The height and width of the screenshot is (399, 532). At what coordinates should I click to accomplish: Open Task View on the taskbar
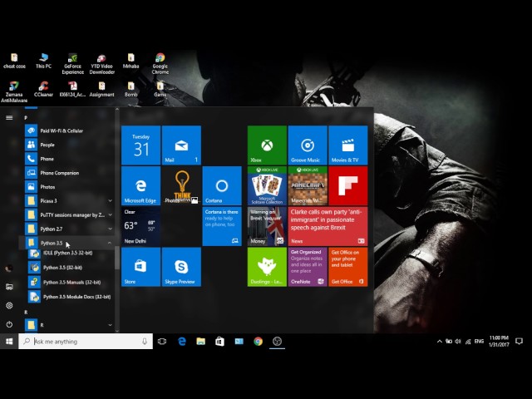click(x=162, y=342)
